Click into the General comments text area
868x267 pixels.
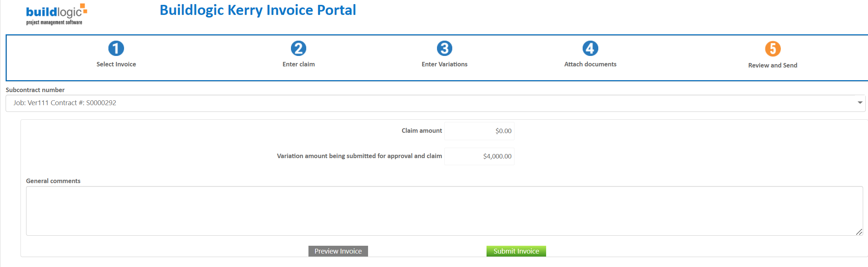tap(444, 211)
